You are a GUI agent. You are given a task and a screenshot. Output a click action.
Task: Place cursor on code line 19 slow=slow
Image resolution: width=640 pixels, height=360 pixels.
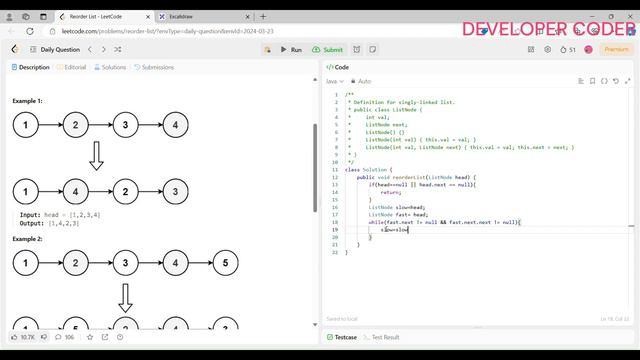tap(395, 230)
